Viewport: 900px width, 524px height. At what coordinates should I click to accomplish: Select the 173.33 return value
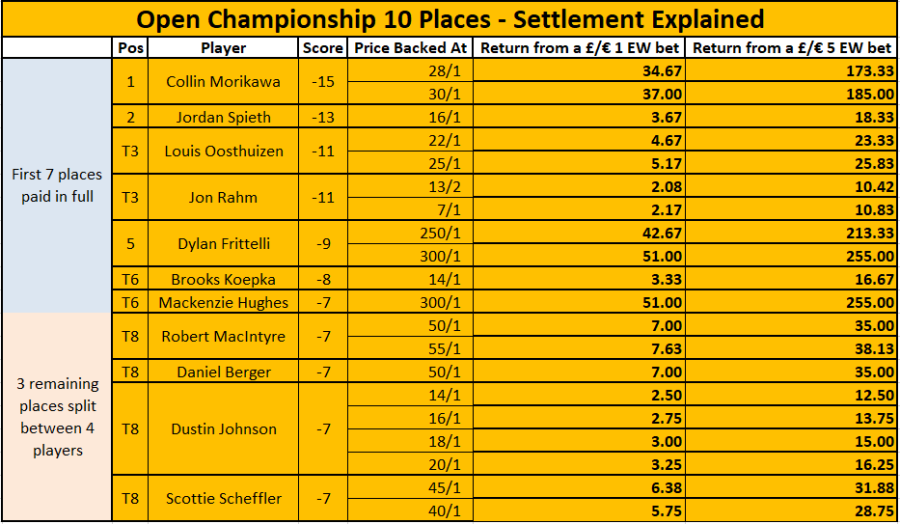pos(791,71)
